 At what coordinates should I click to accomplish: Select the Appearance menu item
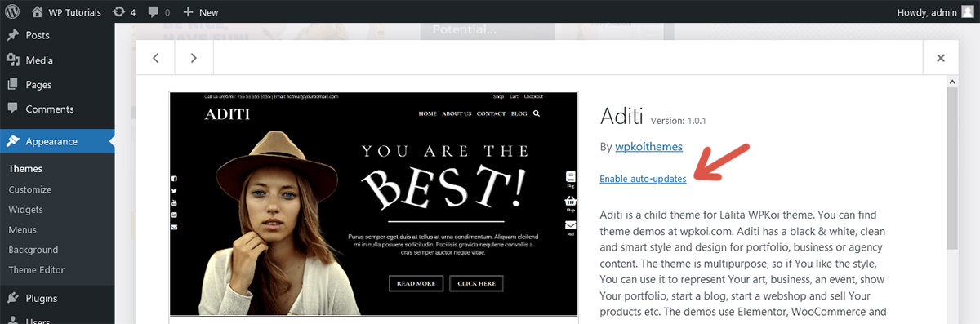[57, 141]
